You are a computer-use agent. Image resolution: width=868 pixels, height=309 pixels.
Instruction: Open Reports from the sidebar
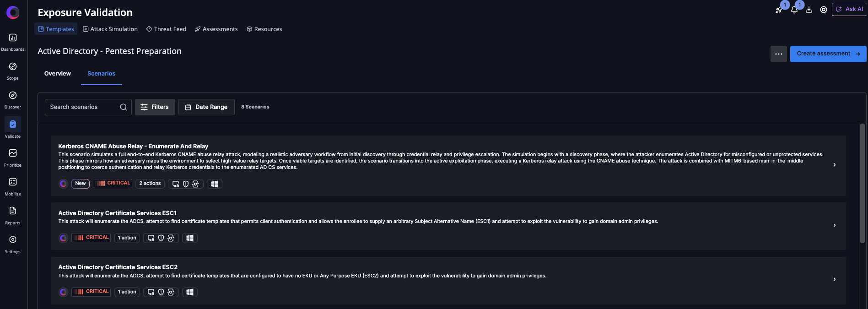click(13, 211)
